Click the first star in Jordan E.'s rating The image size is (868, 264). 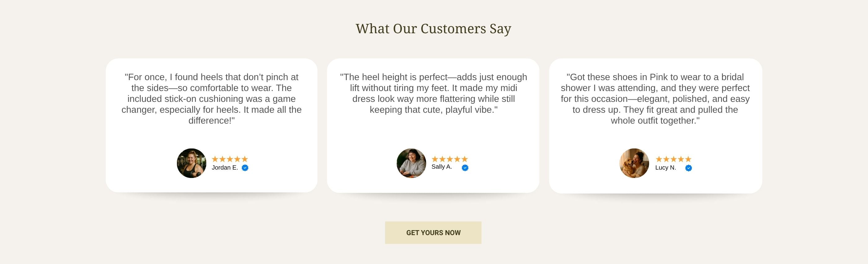215,159
